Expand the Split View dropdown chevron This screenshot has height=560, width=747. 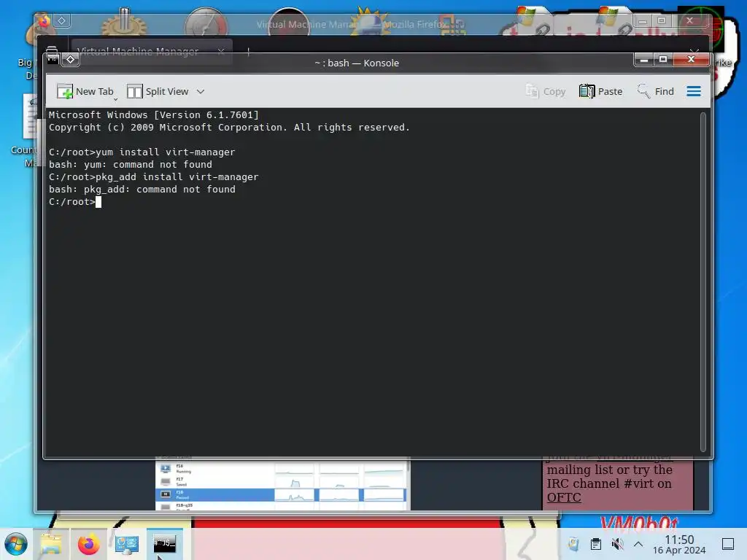coord(201,91)
